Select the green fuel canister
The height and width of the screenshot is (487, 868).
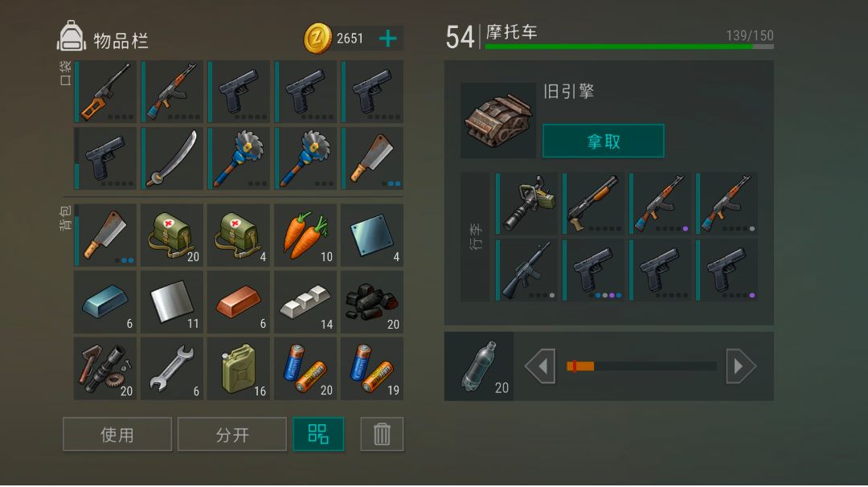coord(239,369)
